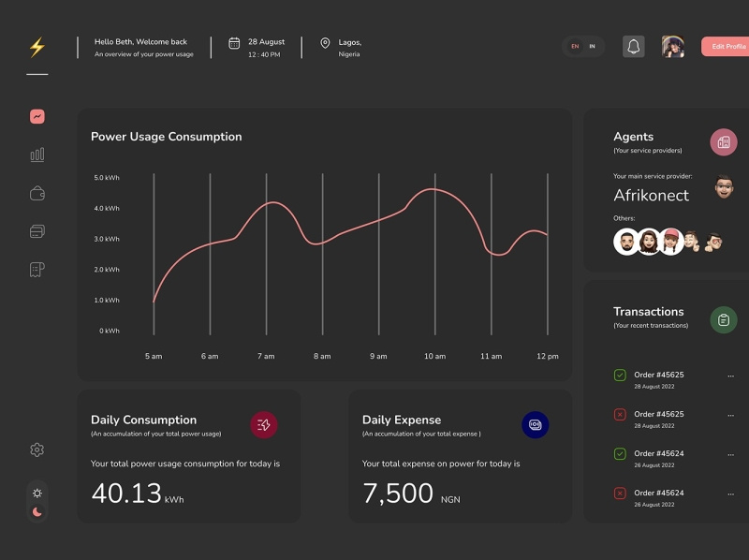The image size is (749, 560).
Task: Click the Edit Profile button
Action: tap(727, 47)
